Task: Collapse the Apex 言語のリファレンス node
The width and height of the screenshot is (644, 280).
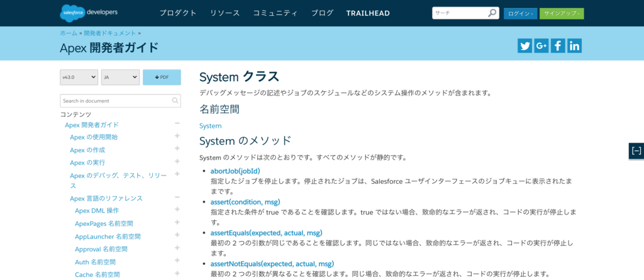Action: point(177,198)
